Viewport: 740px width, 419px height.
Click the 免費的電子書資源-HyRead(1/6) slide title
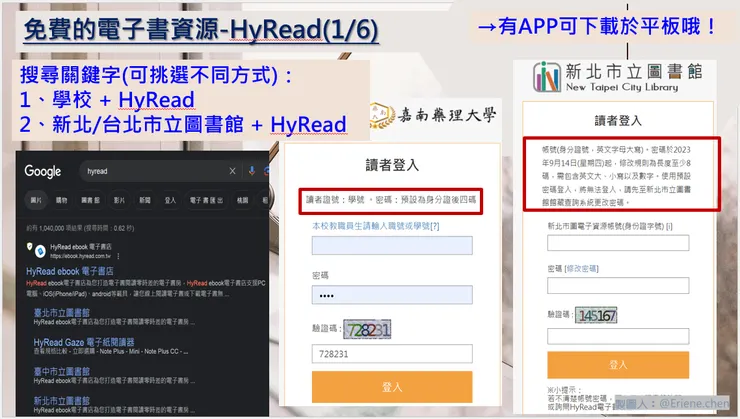(x=201, y=29)
